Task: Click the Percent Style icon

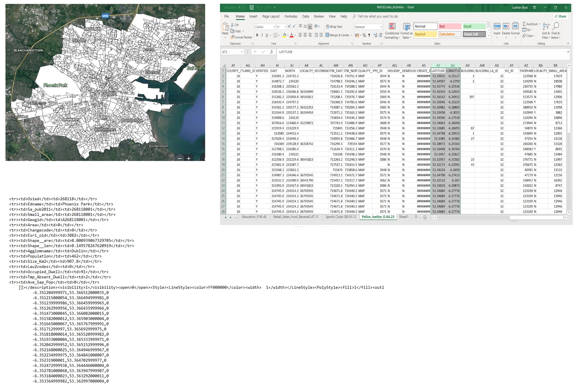Action: 364,35
